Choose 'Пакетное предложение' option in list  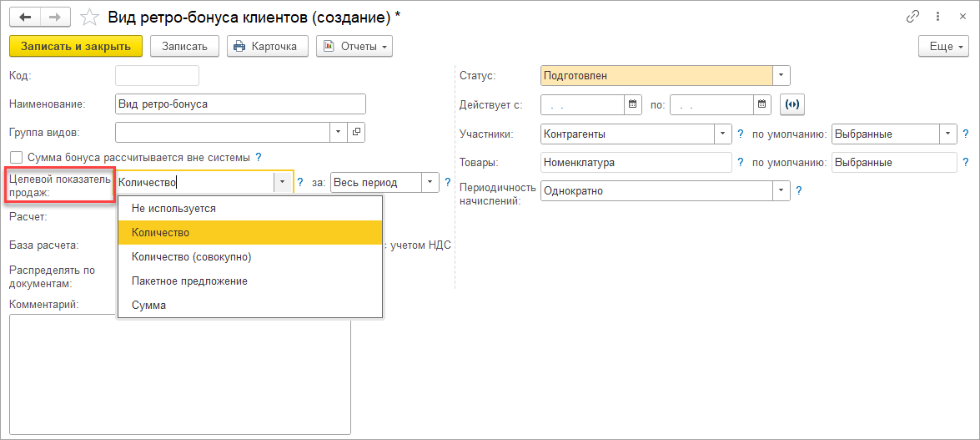click(x=189, y=281)
